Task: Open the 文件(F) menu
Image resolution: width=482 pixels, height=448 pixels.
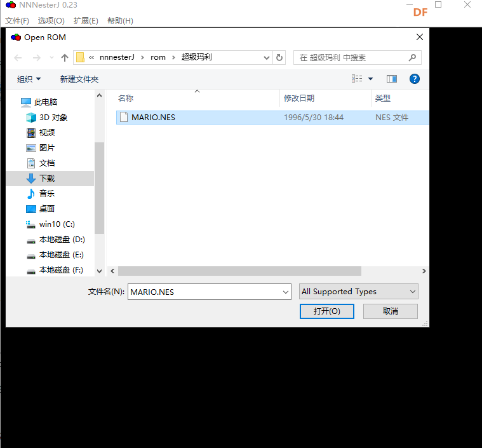Action: (x=17, y=21)
